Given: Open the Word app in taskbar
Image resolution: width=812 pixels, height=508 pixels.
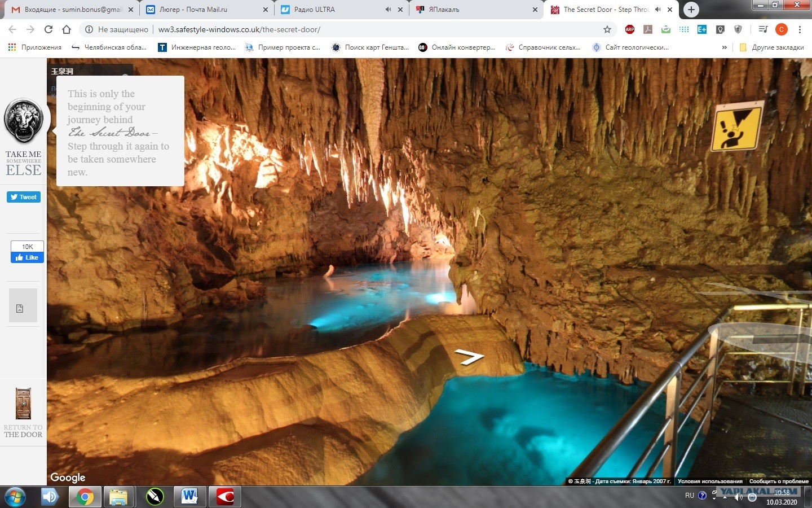Looking at the screenshot, I should pyautogui.click(x=189, y=497).
